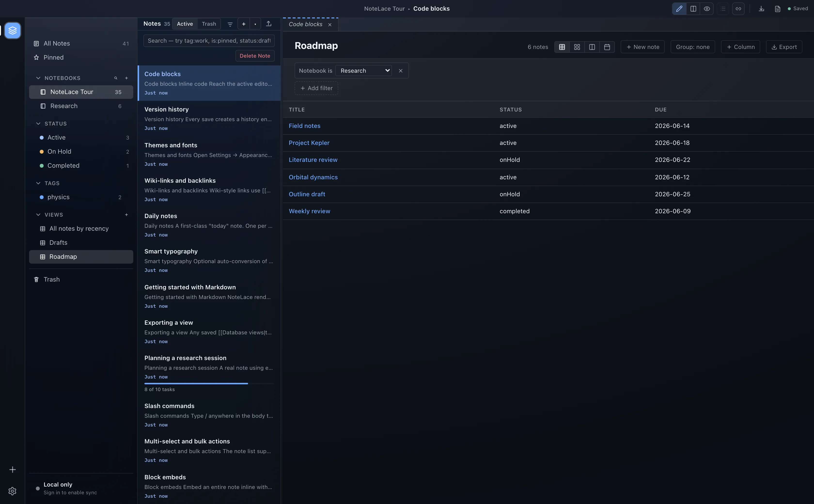The height and width of the screenshot is (504, 814).
Task: Switch Roadmap to gallery grid layout
Action: click(x=577, y=47)
